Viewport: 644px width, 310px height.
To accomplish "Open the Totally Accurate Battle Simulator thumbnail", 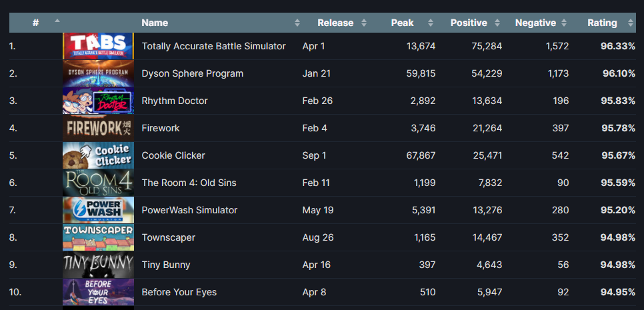I will [x=98, y=46].
